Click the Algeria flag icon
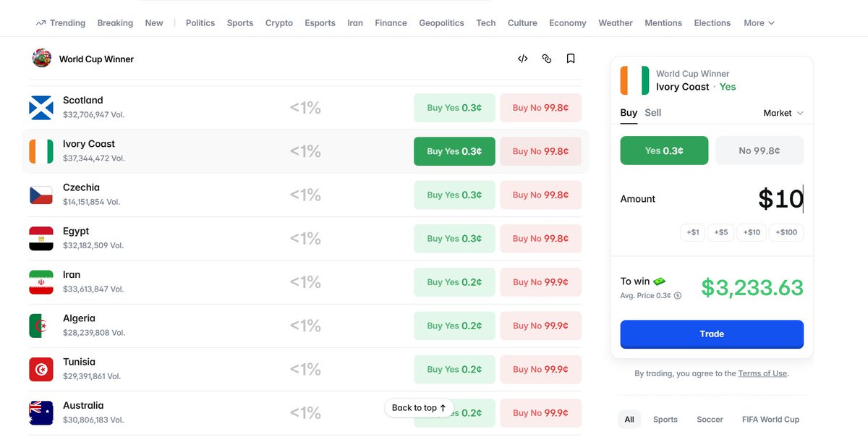The image size is (868, 437). click(41, 326)
